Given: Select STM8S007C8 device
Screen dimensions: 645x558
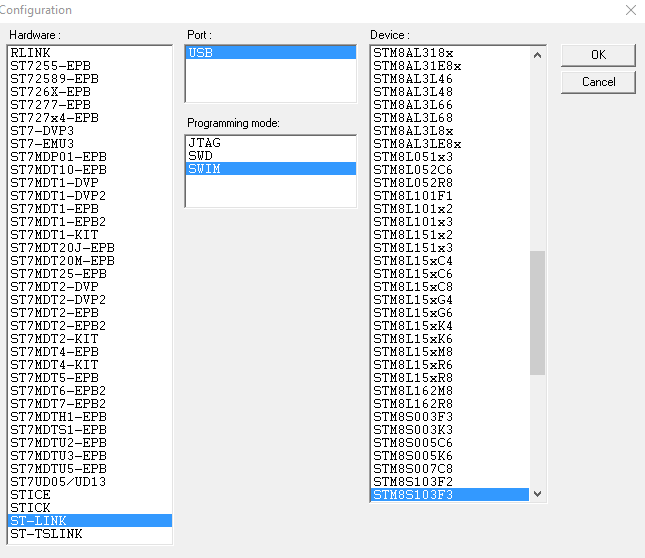Looking at the screenshot, I should (450, 469).
